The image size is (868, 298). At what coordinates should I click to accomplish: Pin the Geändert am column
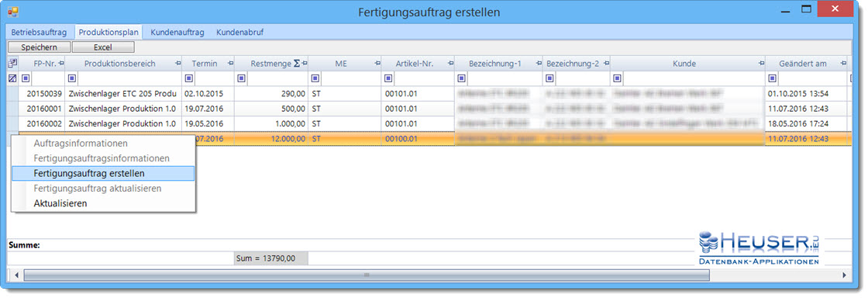[x=843, y=64]
